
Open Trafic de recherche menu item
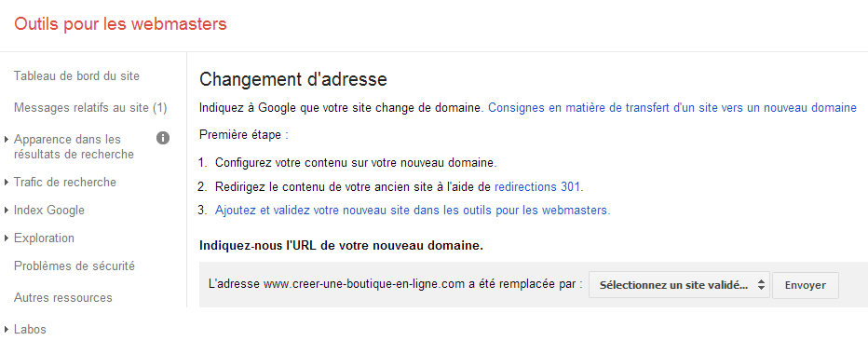[65, 183]
